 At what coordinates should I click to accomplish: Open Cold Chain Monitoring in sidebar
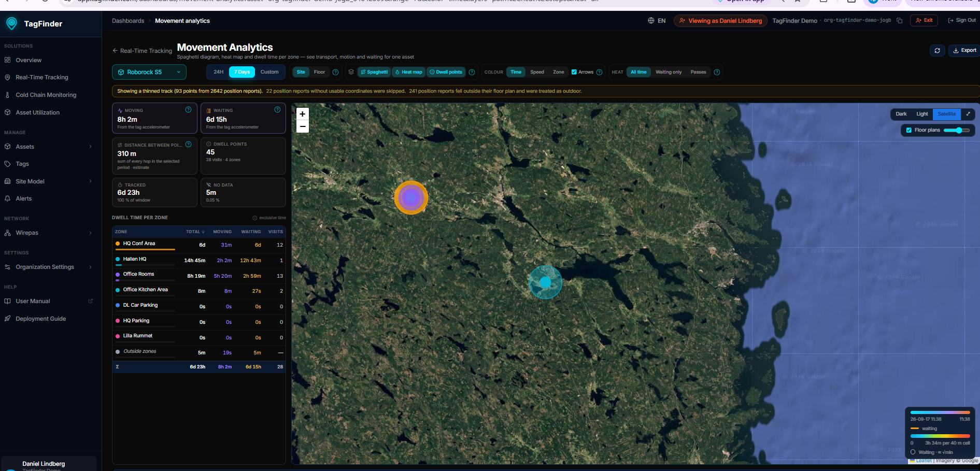click(x=46, y=95)
